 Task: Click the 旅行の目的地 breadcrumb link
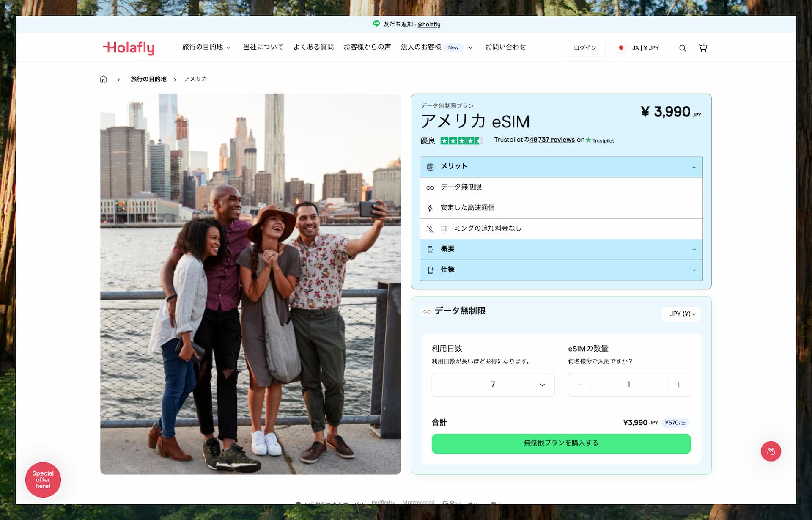pyautogui.click(x=148, y=79)
